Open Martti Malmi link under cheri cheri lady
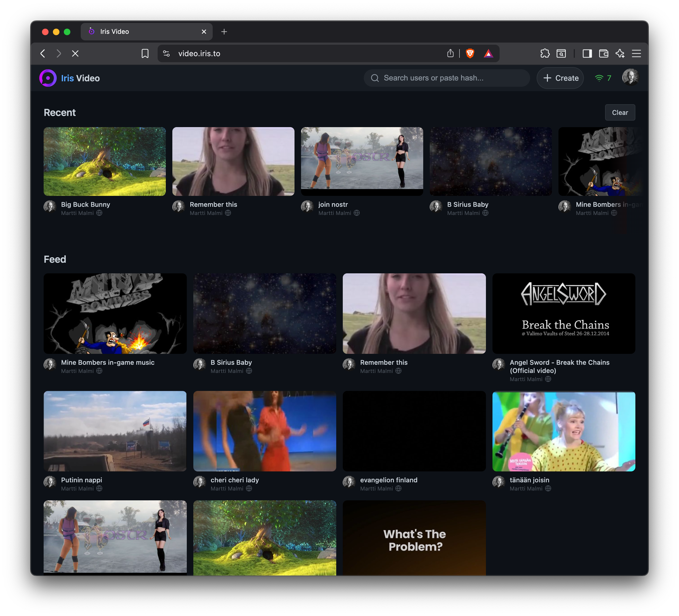The width and height of the screenshot is (679, 616). 227,489
